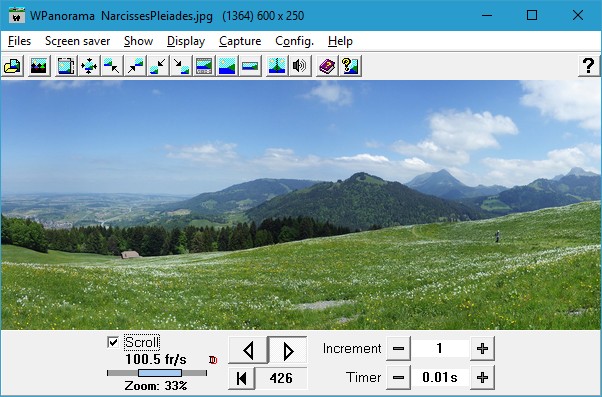Click the 100.5 fr/s frame rate text
This screenshot has height=397, width=602.
coord(156,359)
